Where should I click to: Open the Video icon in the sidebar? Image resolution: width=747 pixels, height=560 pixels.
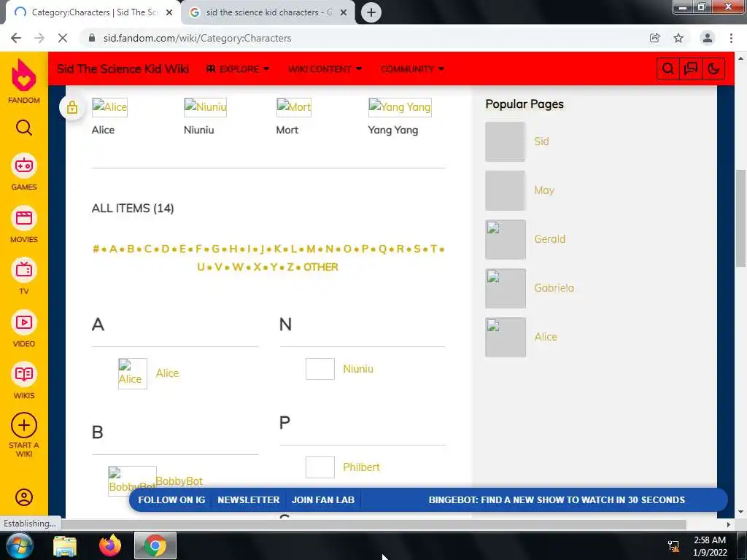24,322
